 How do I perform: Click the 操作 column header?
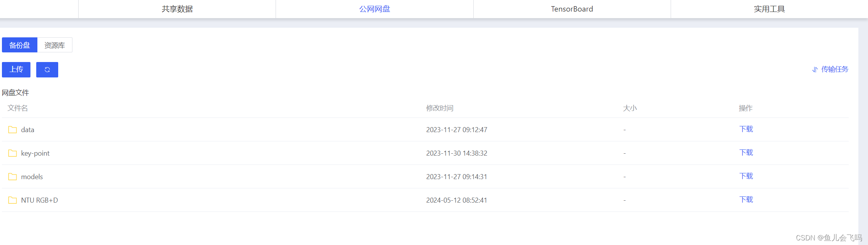pos(745,108)
